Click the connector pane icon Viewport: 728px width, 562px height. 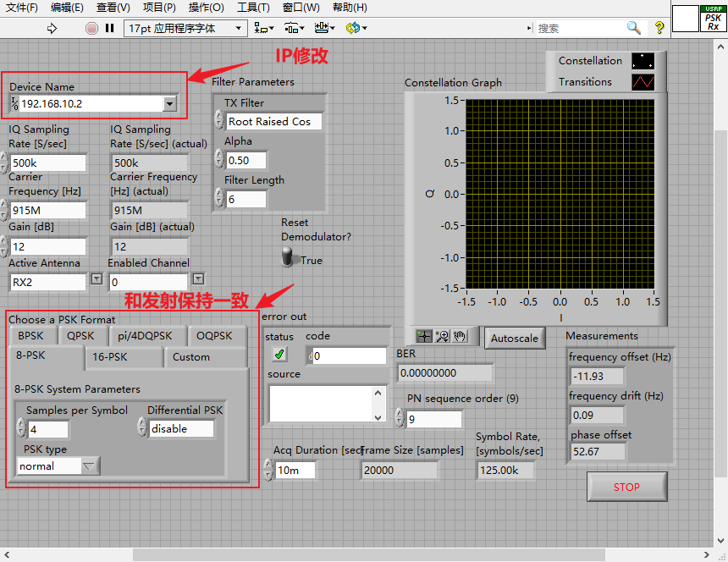click(686, 19)
